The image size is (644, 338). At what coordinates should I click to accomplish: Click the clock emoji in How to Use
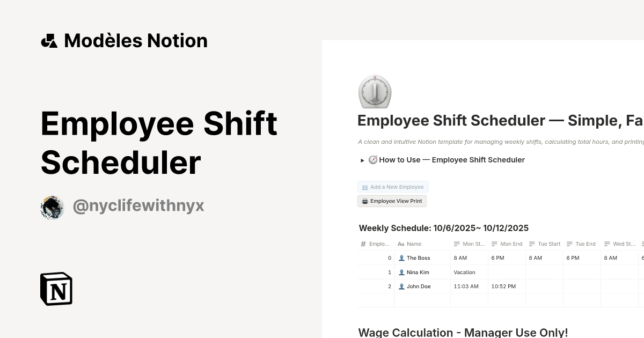[x=374, y=159]
